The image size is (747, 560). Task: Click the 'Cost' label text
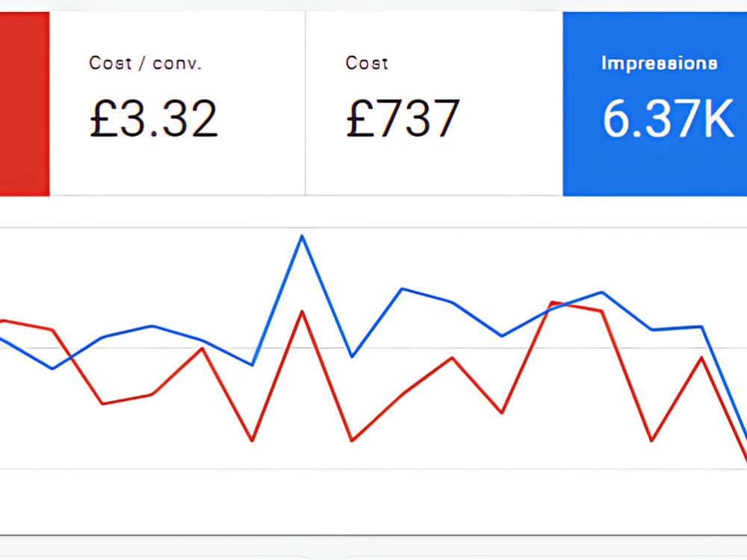pyautogui.click(x=367, y=63)
